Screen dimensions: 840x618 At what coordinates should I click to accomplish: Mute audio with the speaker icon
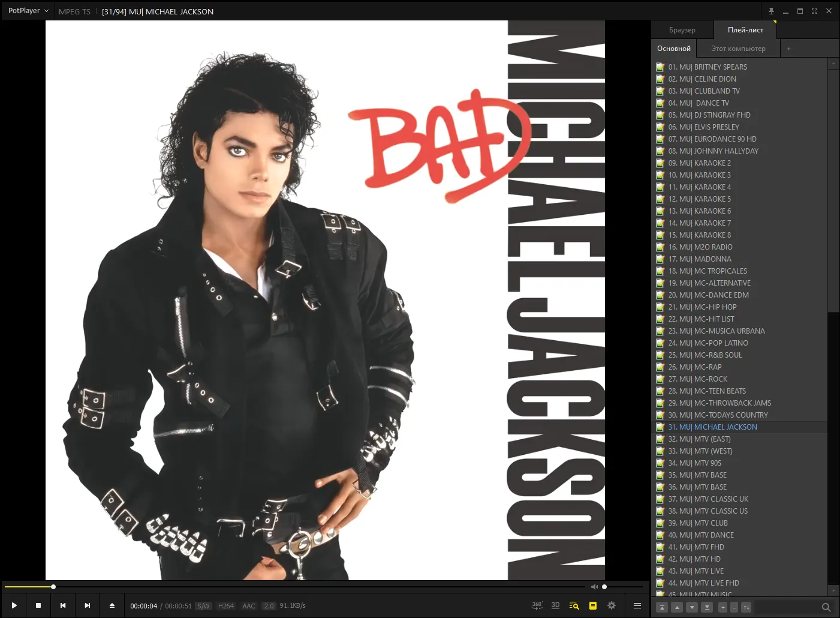[594, 587]
